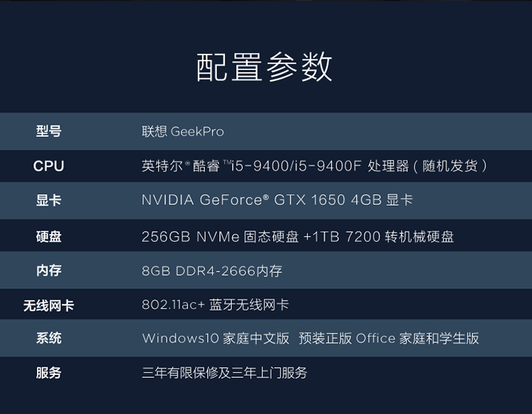The image size is (532, 414).
Task: Select the 内存 row label
Action: click(48, 271)
